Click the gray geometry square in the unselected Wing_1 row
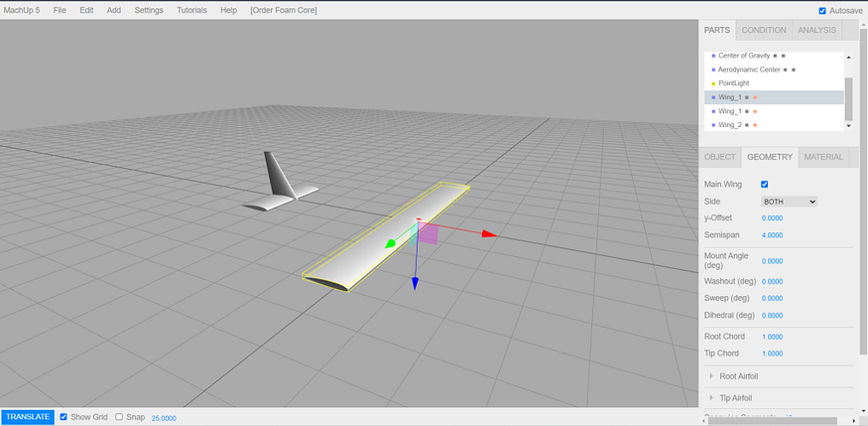Viewport: 868px width, 426px height. click(747, 111)
